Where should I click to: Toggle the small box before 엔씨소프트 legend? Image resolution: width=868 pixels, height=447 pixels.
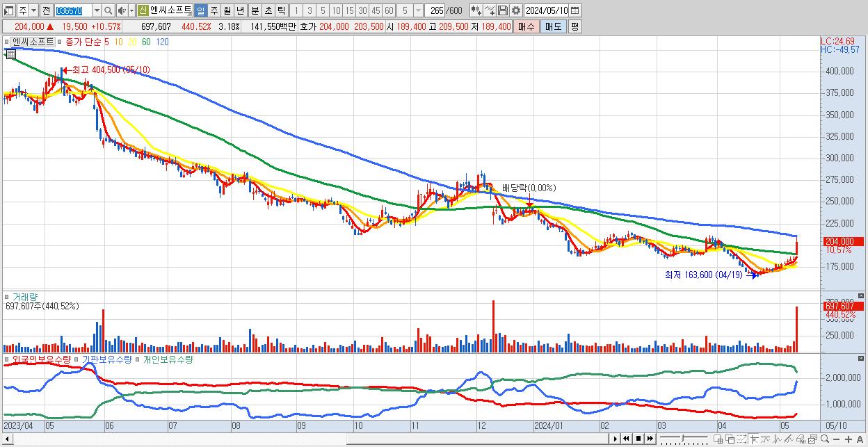coord(7,42)
